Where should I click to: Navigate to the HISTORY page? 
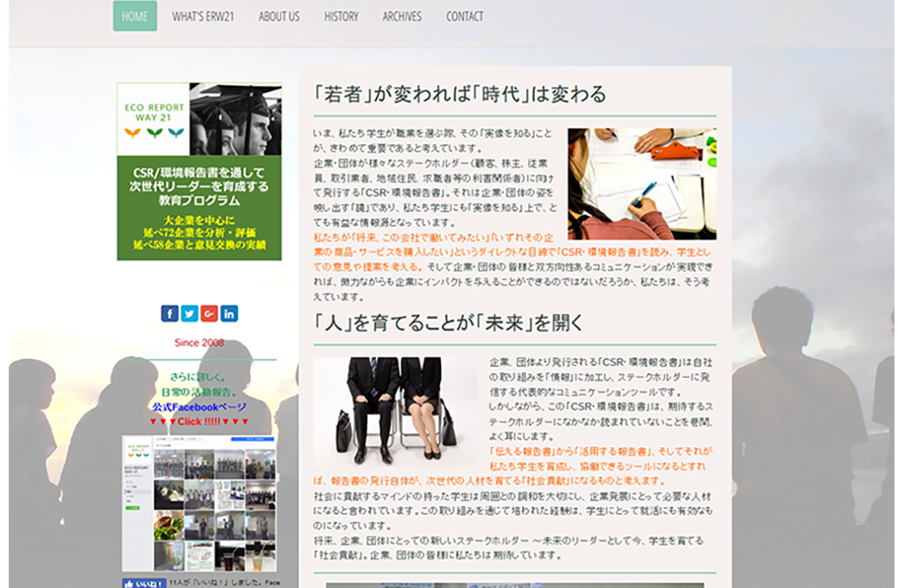pos(341,16)
